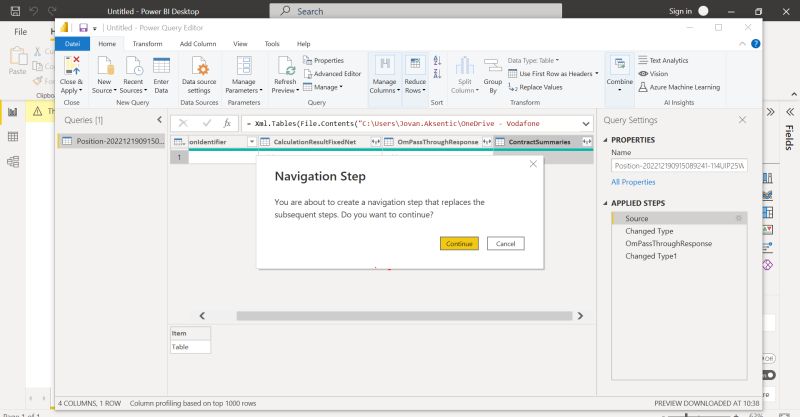Click the Enter Data icon

tap(161, 66)
